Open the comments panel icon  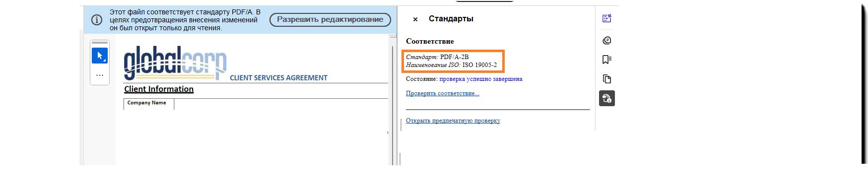click(606, 40)
